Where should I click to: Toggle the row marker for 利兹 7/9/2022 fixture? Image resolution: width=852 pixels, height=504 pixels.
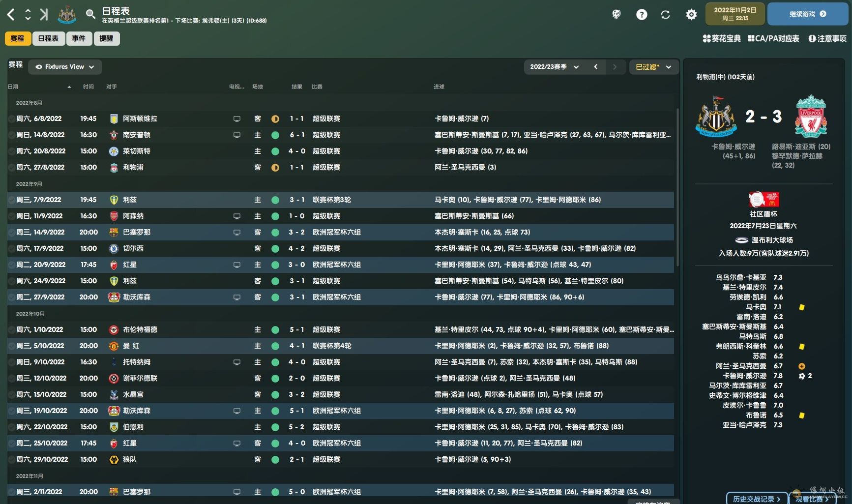(11, 200)
